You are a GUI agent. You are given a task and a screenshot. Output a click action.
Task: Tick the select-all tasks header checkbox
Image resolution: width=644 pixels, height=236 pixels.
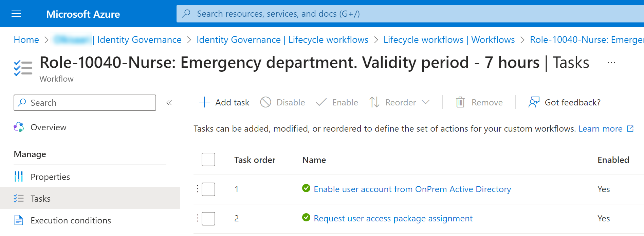coord(208,159)
